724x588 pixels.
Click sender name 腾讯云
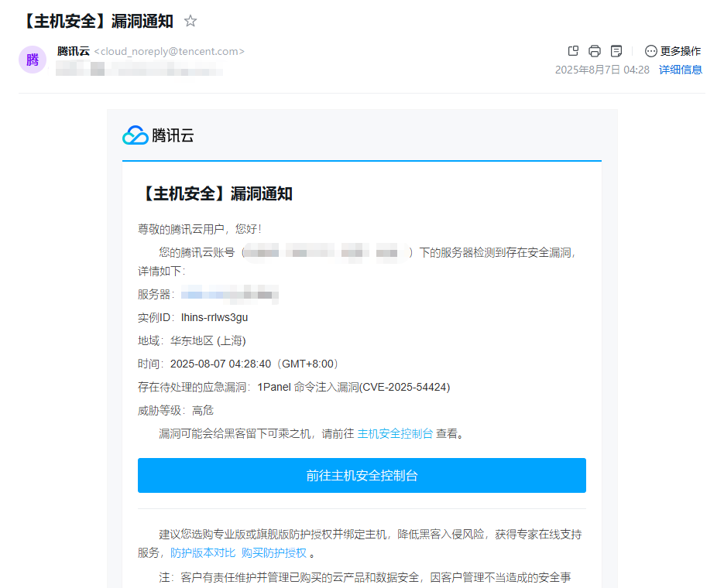pos(74,51)
